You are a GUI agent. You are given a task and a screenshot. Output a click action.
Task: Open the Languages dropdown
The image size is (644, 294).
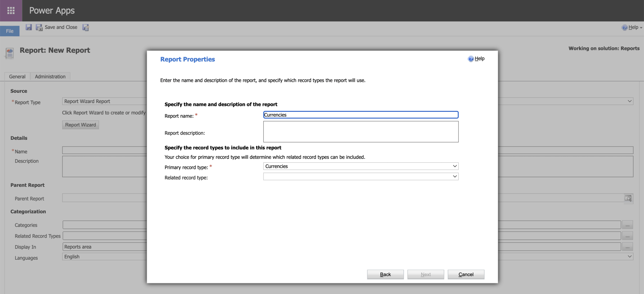[x=630, y=257]
